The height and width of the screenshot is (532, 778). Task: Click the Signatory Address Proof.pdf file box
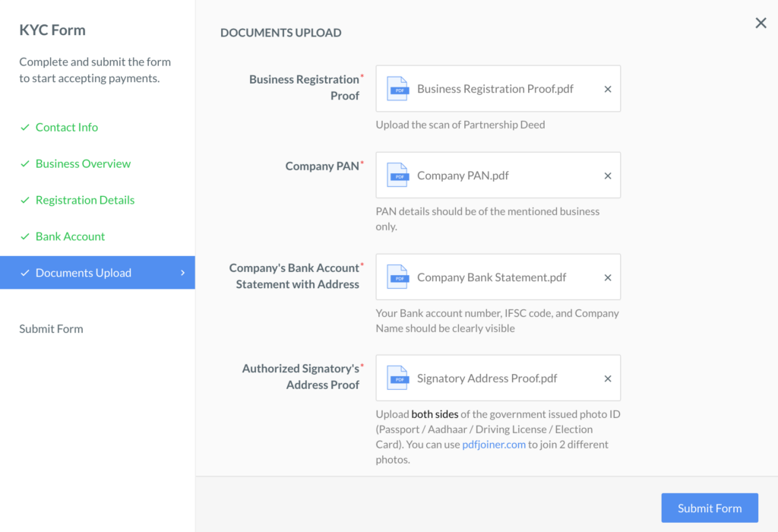[498, 378]
